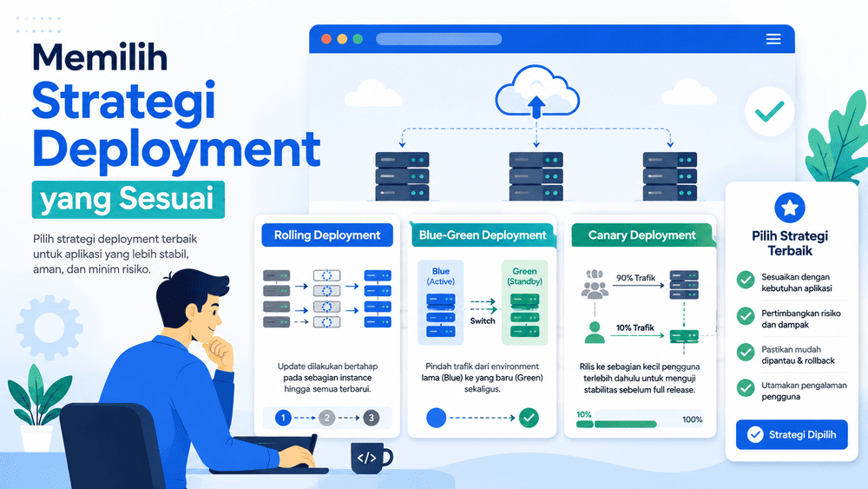Image resolution: width=868 pixels, height=489 pixels.
Task: Click the 90% Trafik label
Action: point(635,277)
